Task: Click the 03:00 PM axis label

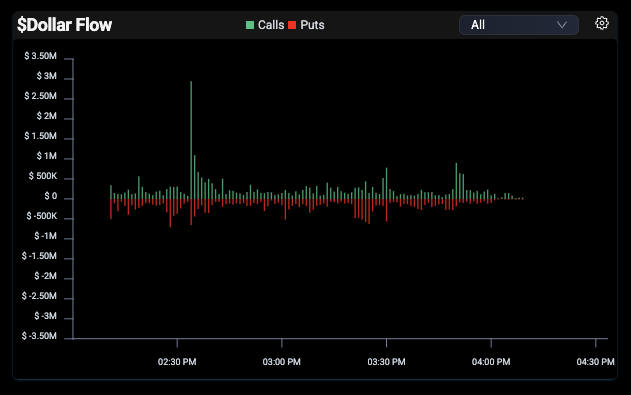Action: tap(282, 362)
